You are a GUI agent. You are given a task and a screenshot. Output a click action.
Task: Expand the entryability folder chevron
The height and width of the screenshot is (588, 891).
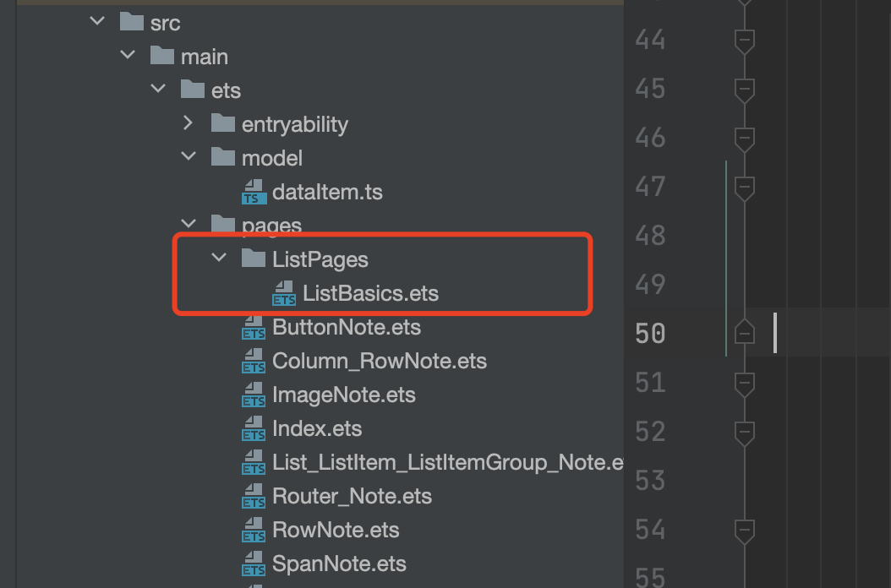pyautogui.click(x=188, y=122)
